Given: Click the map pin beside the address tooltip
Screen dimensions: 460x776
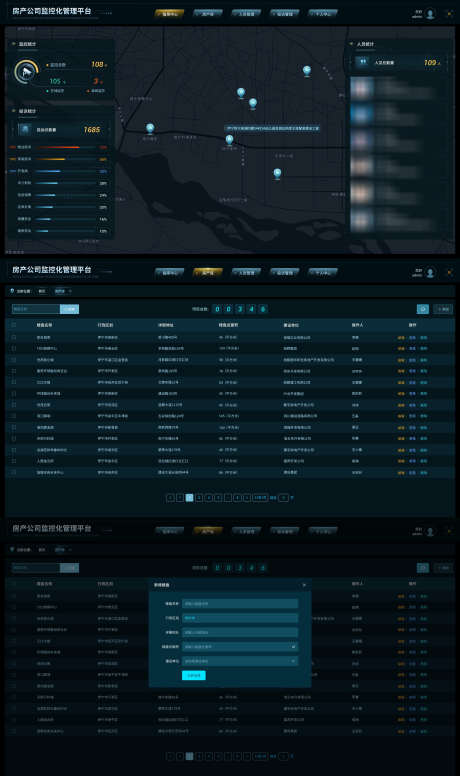Looking at the screenshot, I should pyautogui.click(x=229, y=140).
